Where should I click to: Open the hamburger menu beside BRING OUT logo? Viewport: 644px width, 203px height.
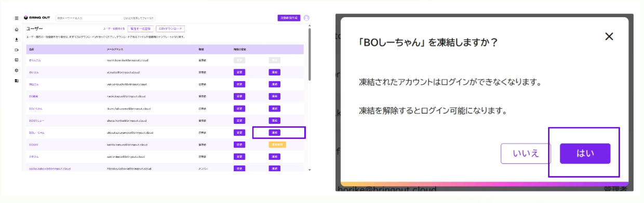[17, 18]
